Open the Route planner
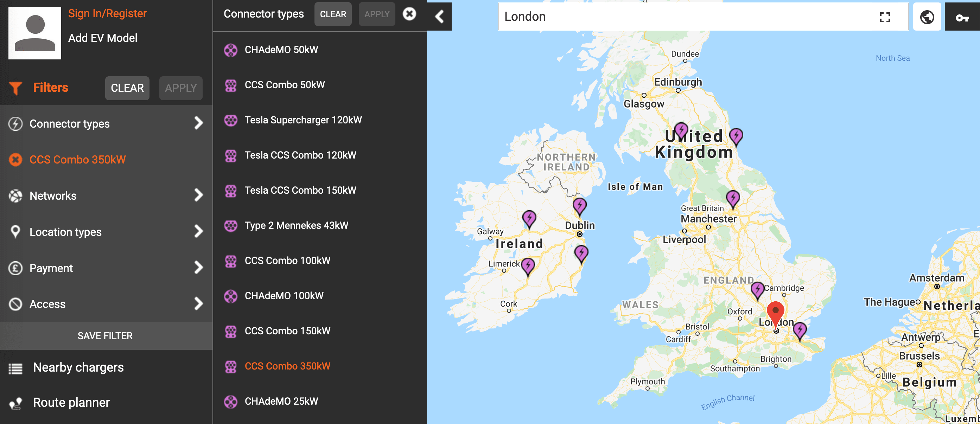The width and height of the screenshot is (980, 424). pyautogui.click(x=71, y=402)
